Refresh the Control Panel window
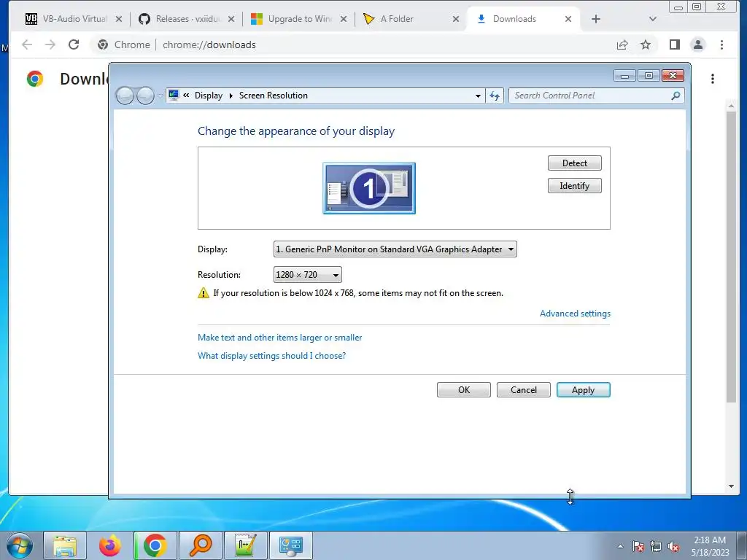The image size is (747, 560). tap(495, 96)
